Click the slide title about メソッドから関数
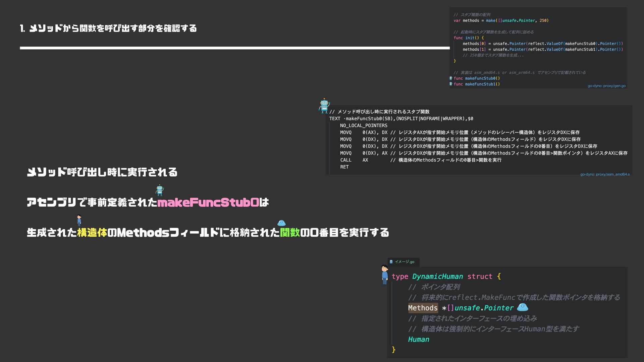Screen dimensions: 644x362 point(108,28)
